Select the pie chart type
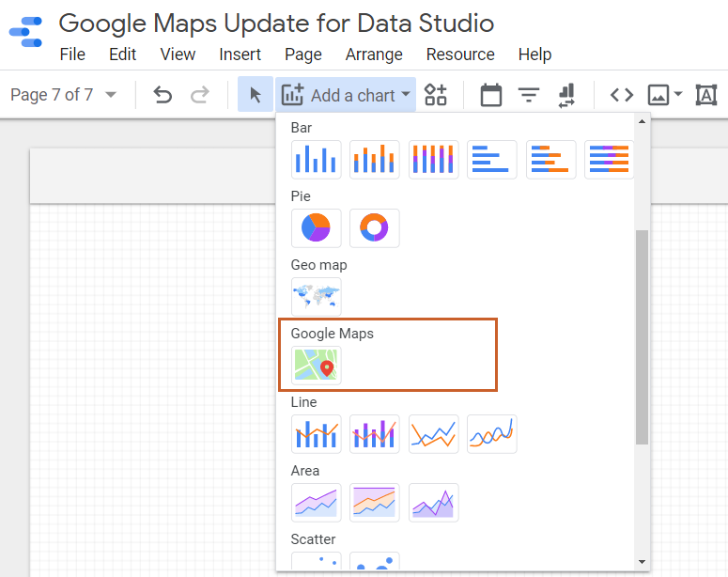 pos(317,228)
